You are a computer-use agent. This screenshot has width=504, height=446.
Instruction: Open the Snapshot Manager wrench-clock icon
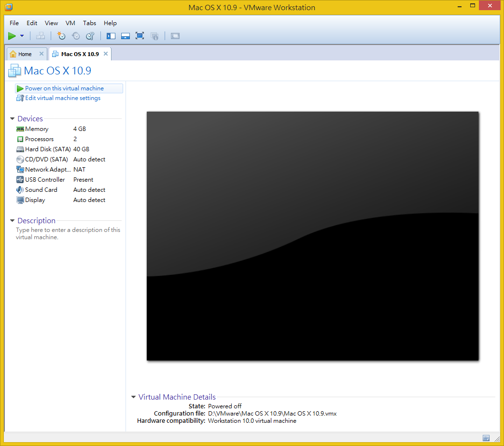[x=90, y=36]
